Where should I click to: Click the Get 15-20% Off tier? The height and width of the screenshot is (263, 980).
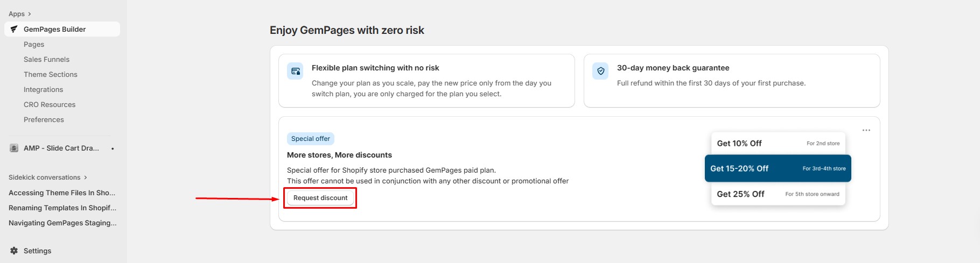[x=778, y=168]
